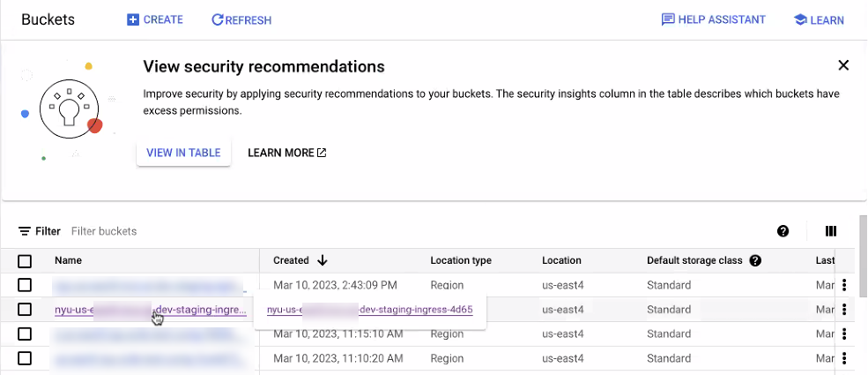Click the 'Mar 10, 2023, 11:15:10 AM' cell
This screenshot has height=375, width=868.
(x=338, y=334)
